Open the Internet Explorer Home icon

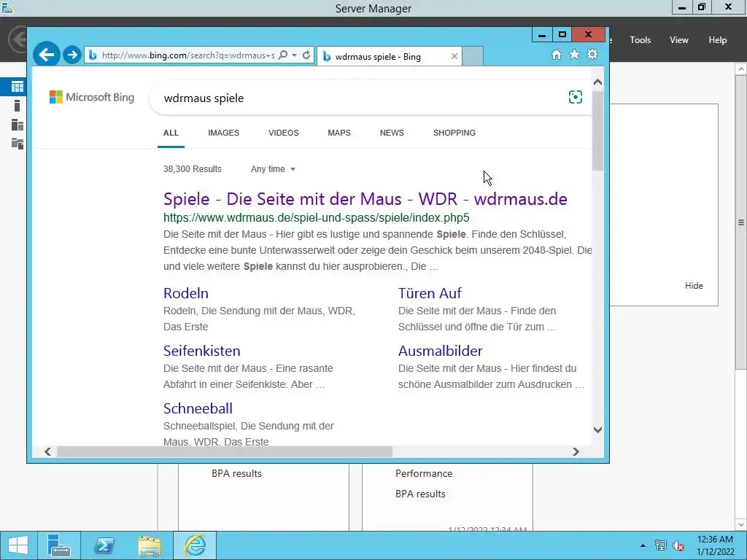(557, 55)
